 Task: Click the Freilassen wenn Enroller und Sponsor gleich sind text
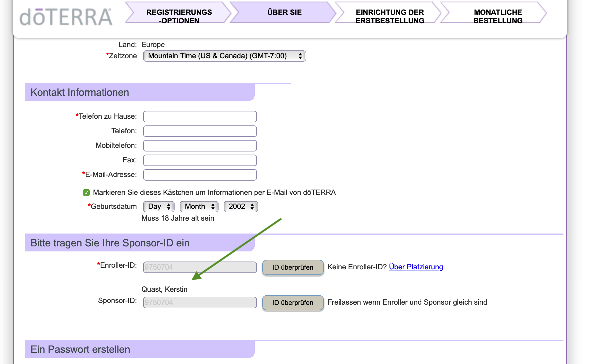407,302
